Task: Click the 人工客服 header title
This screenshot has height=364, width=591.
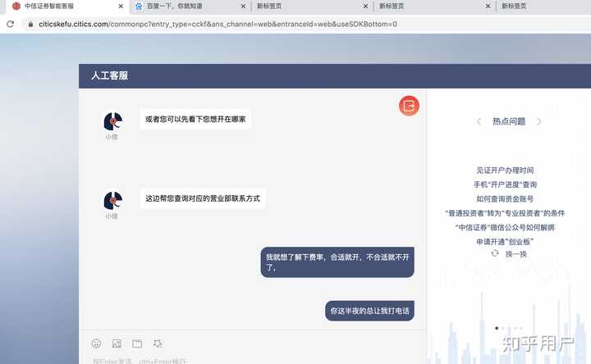Action: tap(110, 75)
